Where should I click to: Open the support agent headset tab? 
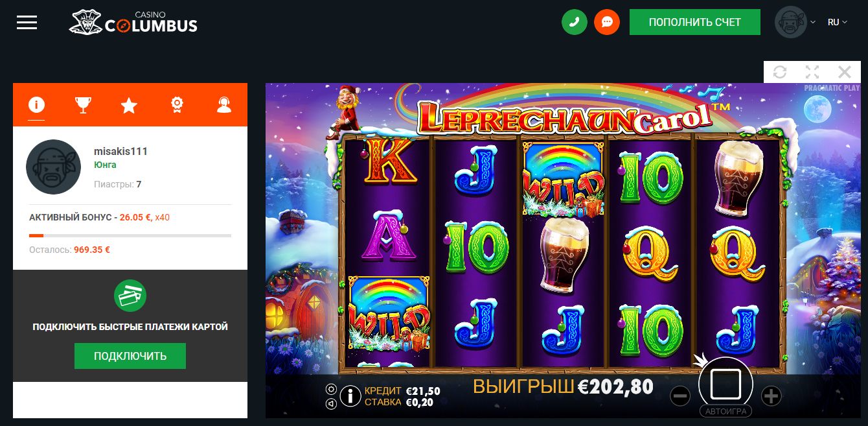(224, 105)
